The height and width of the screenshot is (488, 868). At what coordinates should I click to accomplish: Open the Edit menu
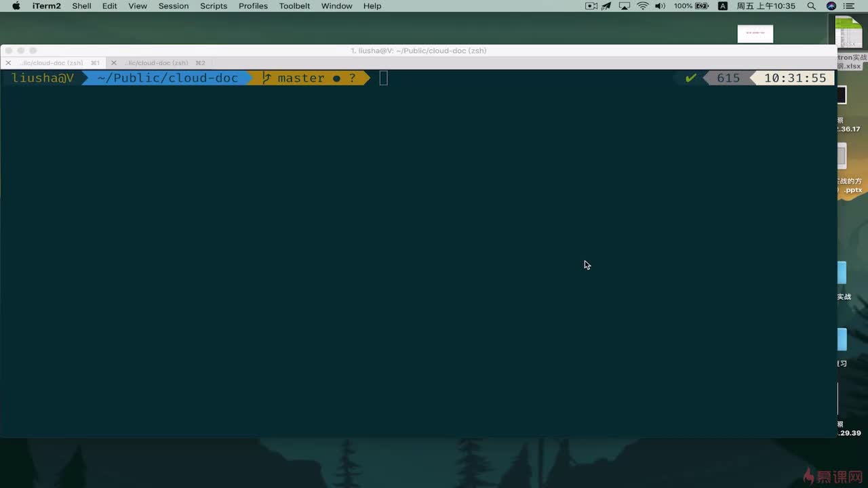click(x=109, y=6)
